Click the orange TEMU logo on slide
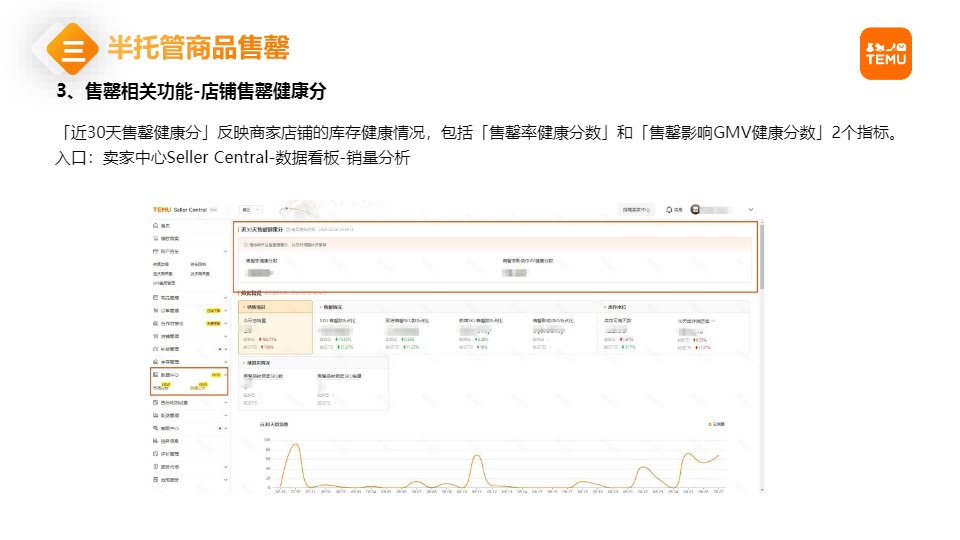960x540 pixels. point(885,53)
